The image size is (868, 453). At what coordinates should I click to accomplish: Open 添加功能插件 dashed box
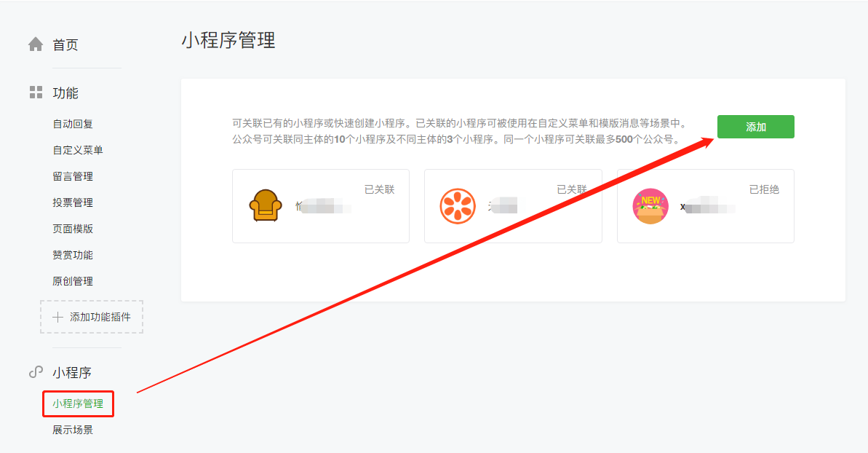(x=92, y=317)
